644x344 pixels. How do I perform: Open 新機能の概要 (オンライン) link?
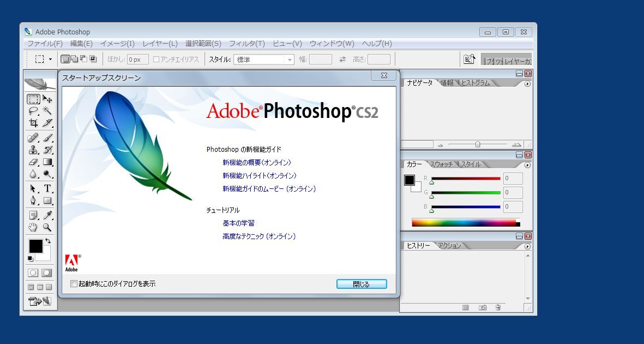click(x=257, y=163)
